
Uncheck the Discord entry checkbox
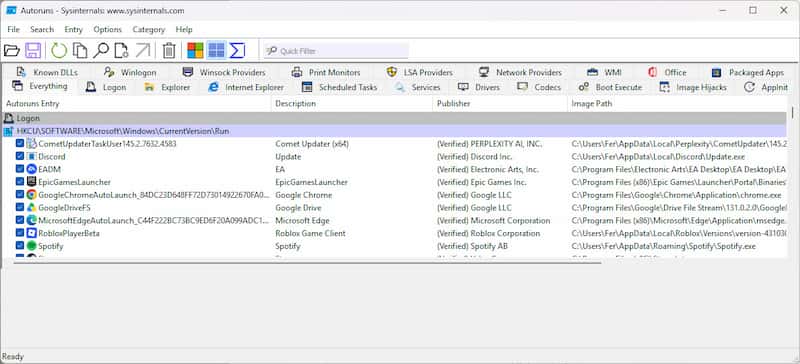point(20,157)
